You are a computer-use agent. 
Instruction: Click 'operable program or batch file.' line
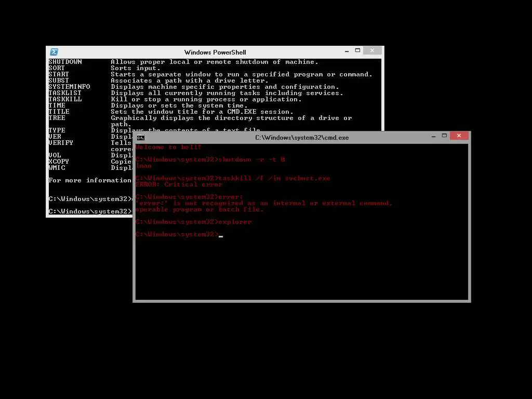click(199, 209)
